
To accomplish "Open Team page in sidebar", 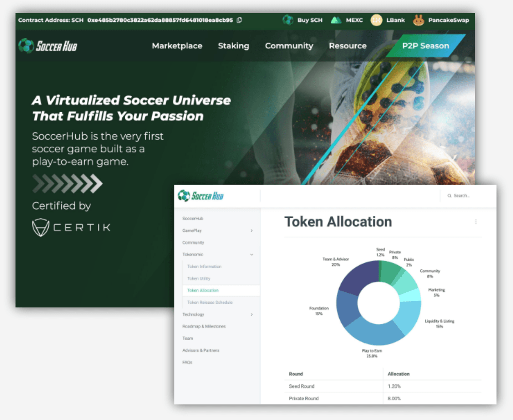I will 188,338.
